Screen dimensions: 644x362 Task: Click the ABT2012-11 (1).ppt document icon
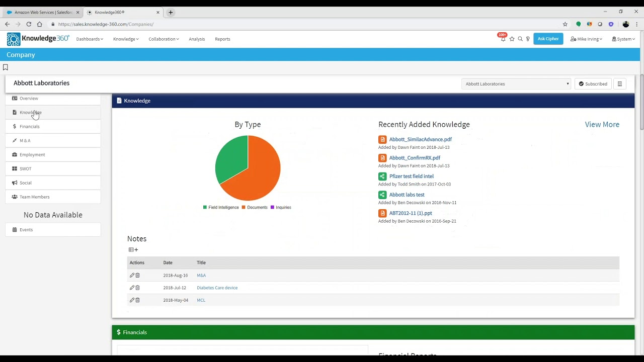point(382,213)
